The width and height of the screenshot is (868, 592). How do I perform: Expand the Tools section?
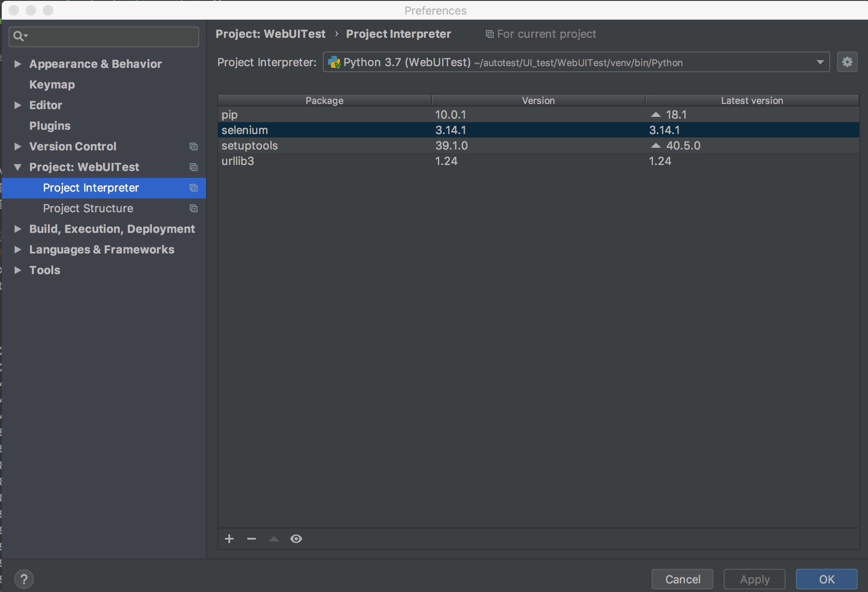coord(18,270)
